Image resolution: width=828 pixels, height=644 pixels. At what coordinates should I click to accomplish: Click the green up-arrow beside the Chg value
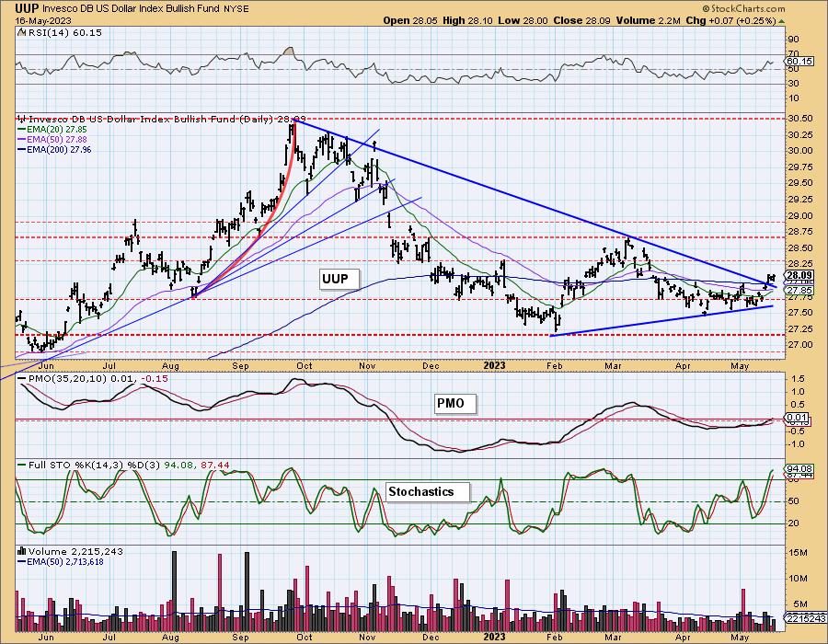pyautogui.click(x=782, y=21)
